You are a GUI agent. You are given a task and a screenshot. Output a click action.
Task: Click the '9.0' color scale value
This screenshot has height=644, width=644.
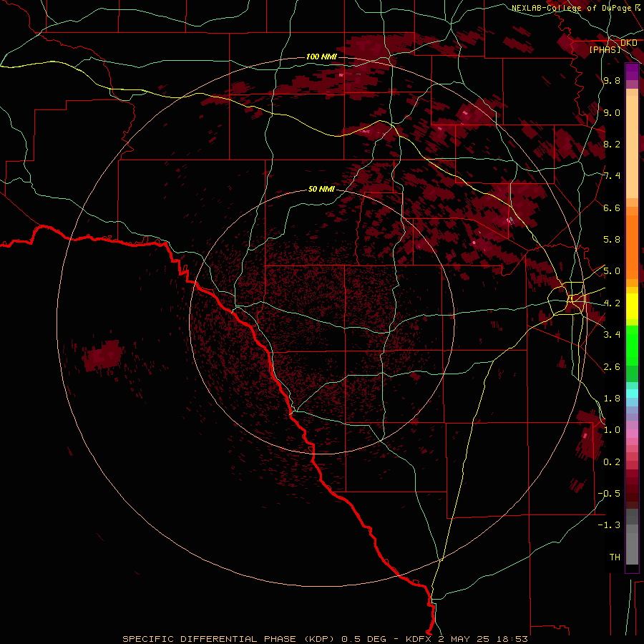tap(612, 112)
